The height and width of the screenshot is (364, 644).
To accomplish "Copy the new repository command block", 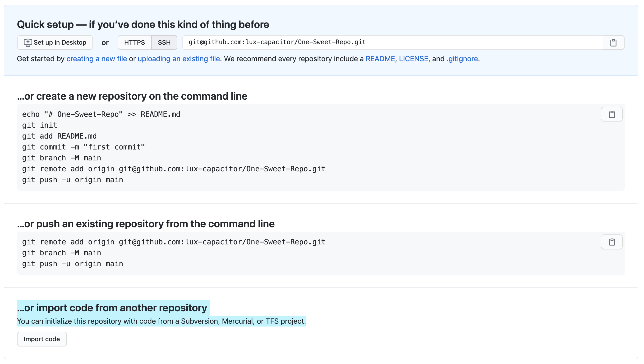I will coord(612,114).
